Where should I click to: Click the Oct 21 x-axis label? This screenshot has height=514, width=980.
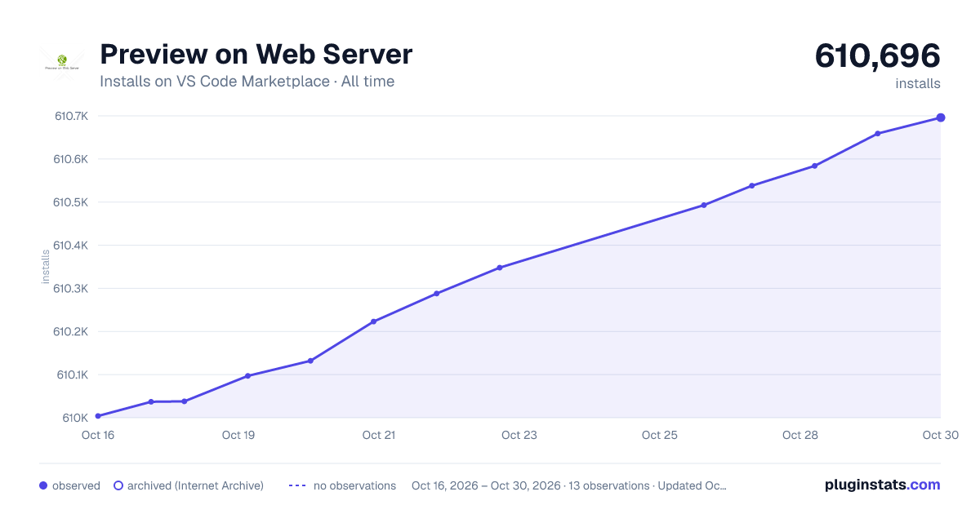point(379,435)
